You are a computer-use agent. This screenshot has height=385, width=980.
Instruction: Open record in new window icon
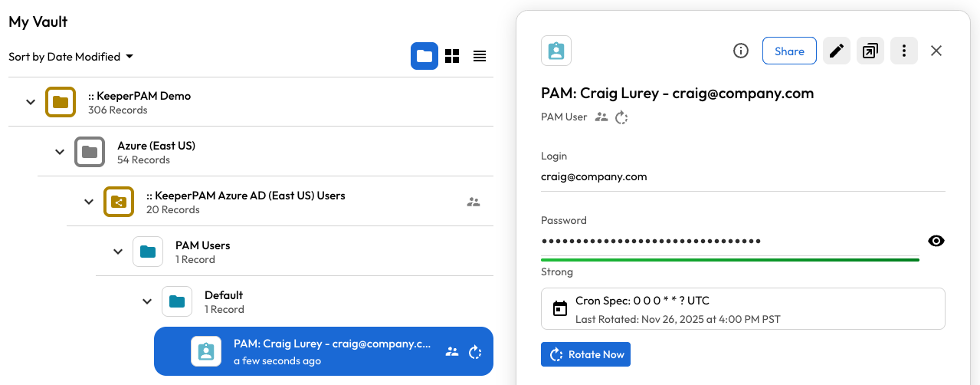click(x=870, y=51)
